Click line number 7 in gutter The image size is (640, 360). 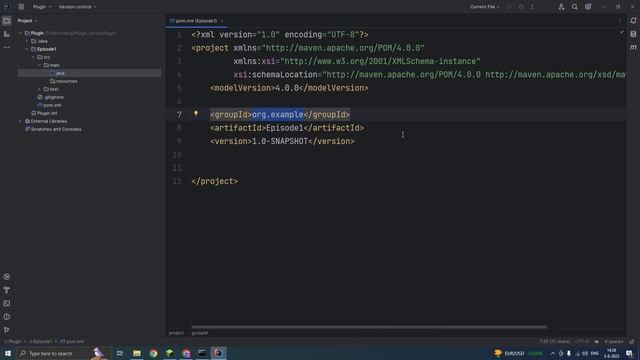click(x=179, y=115)
